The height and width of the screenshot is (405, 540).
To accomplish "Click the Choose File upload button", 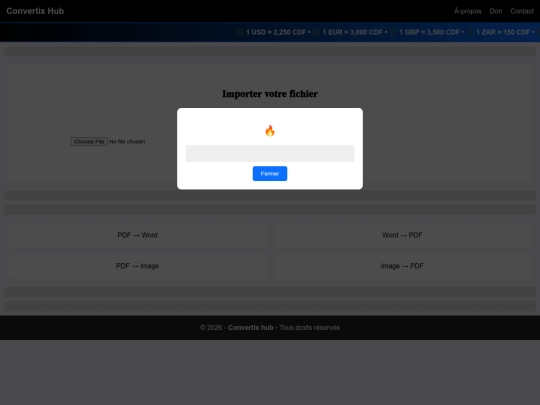I will pyautogui.click(x=89, y=142).
